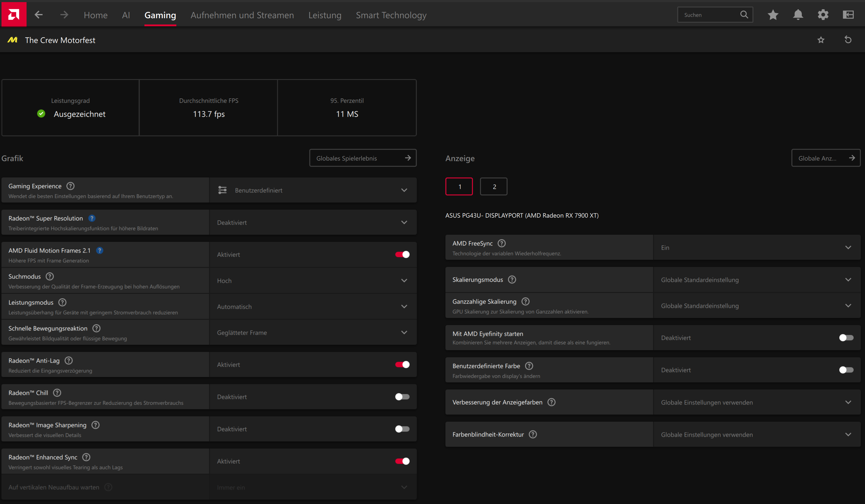Open notifications bell icon

(x=798, y=15)
